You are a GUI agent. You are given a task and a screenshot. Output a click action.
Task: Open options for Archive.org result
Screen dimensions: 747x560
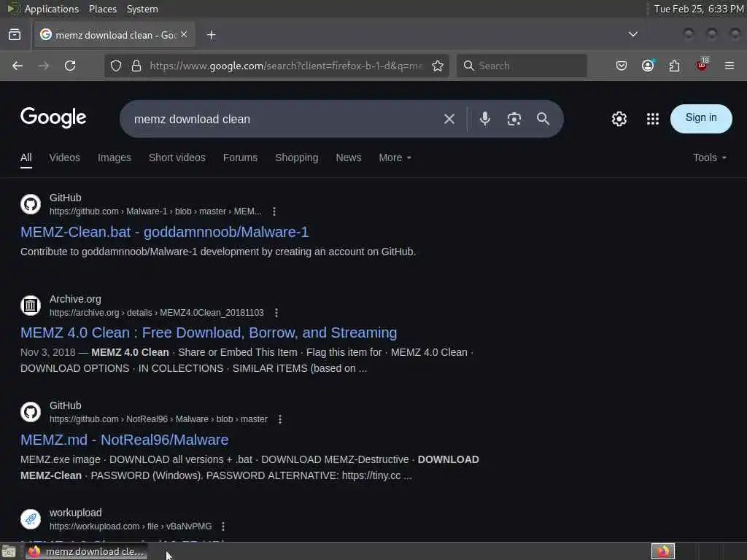(x=276, y=313)
